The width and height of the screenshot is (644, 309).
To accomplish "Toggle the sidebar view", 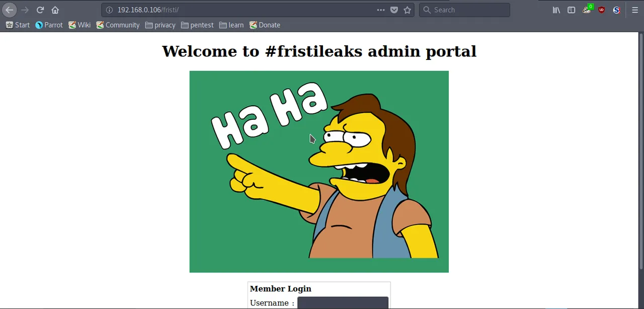I will coord(572,10).
